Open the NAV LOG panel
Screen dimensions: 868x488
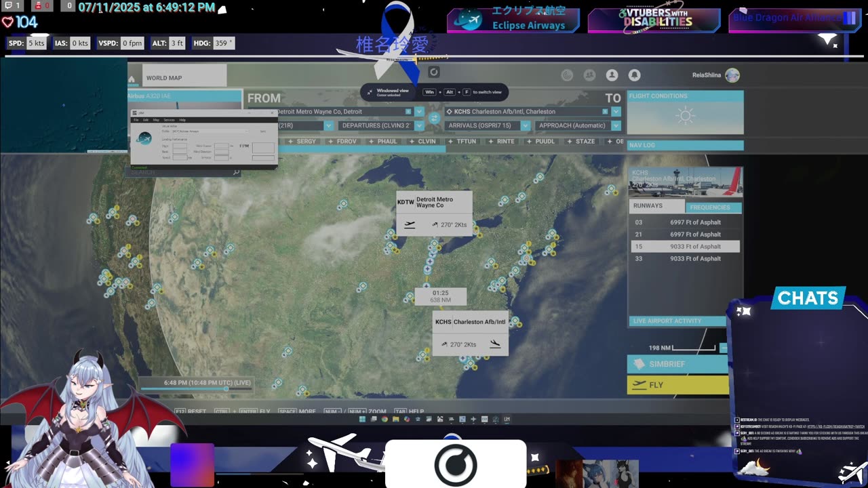coord(685,145)
